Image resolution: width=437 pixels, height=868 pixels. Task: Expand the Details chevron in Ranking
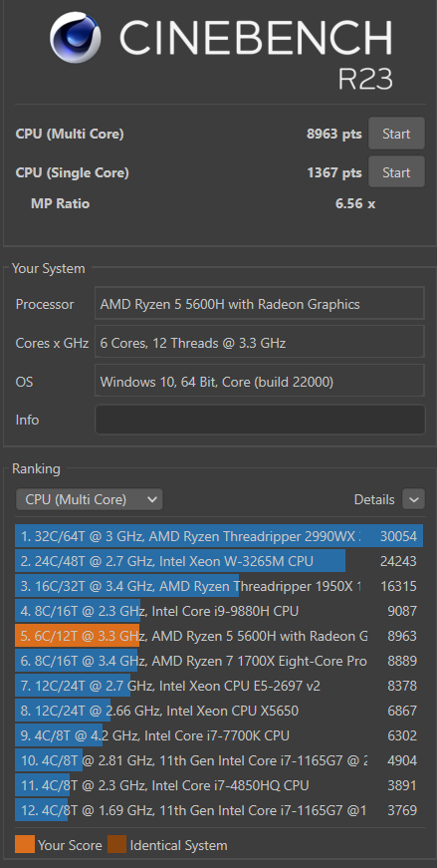pos(414,499)
